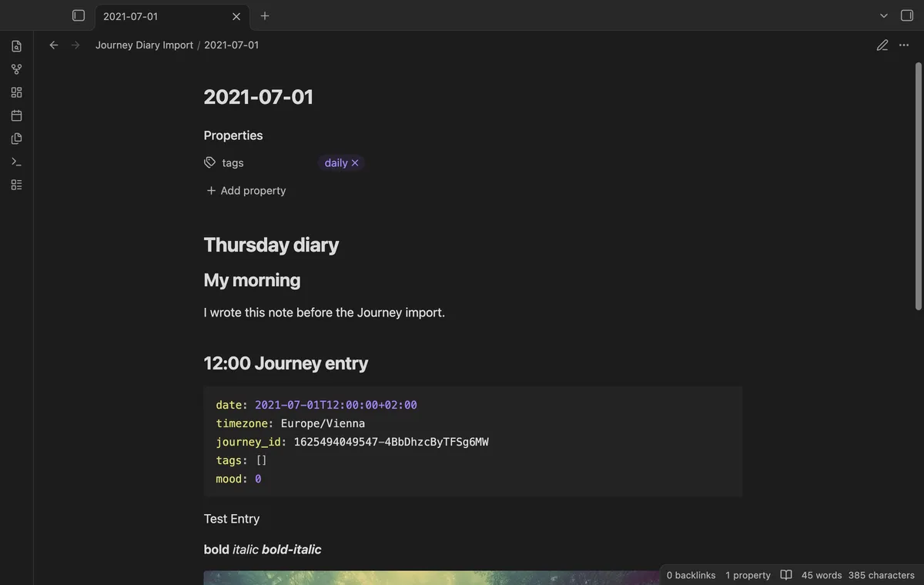The image size is (924, 585).
Task: Click the tags property name field
Action: (233, 163)
